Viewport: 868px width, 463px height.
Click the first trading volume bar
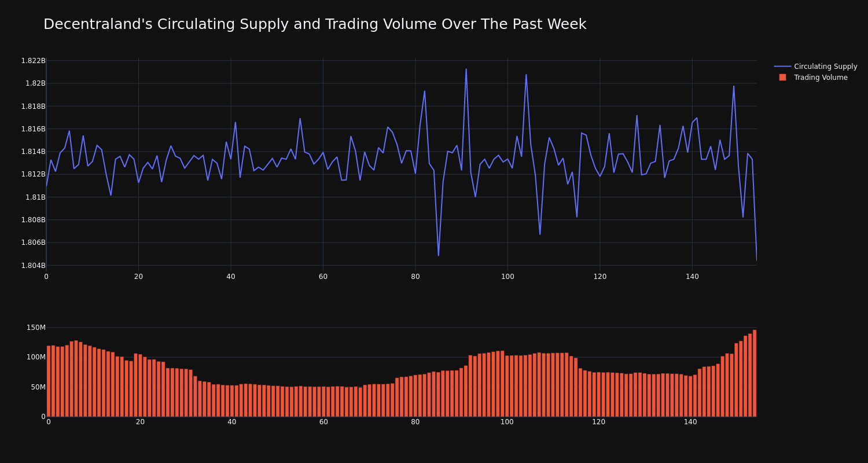49,381
